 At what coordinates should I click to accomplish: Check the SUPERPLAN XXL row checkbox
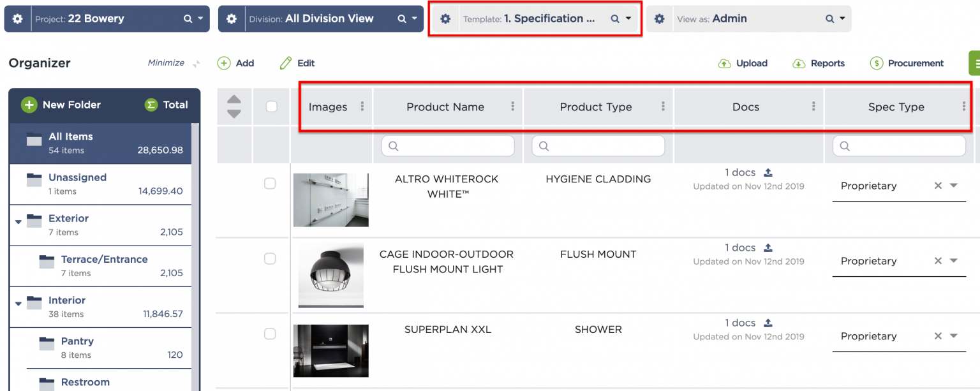270,334
